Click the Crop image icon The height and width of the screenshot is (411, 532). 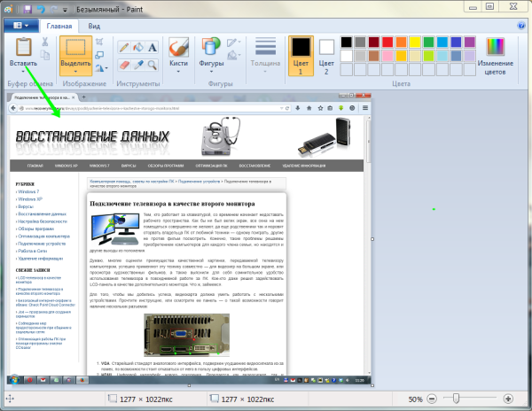click(x=102, y=42)
